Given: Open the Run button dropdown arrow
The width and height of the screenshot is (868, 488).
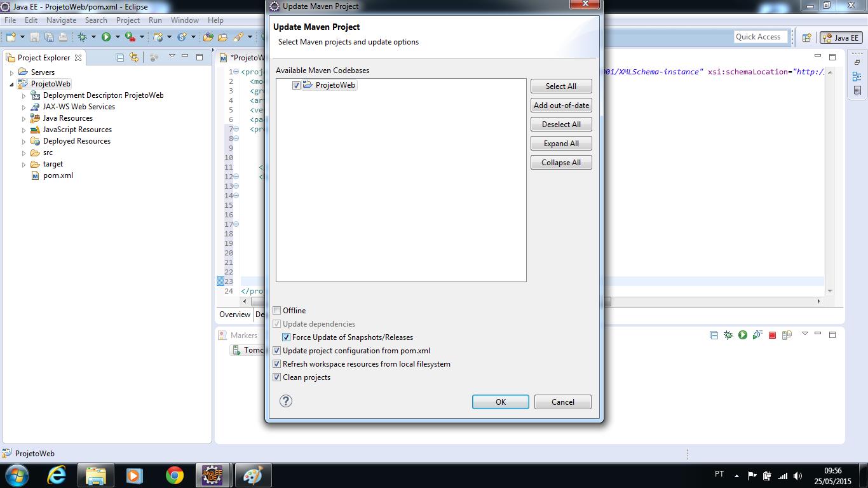Looking at the screenshot, I should click(x=118, y=37).
